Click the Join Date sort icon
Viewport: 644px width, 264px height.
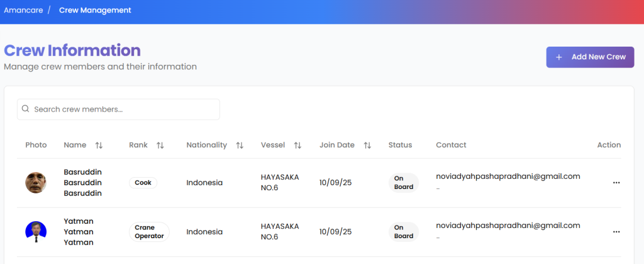[367, 146]
